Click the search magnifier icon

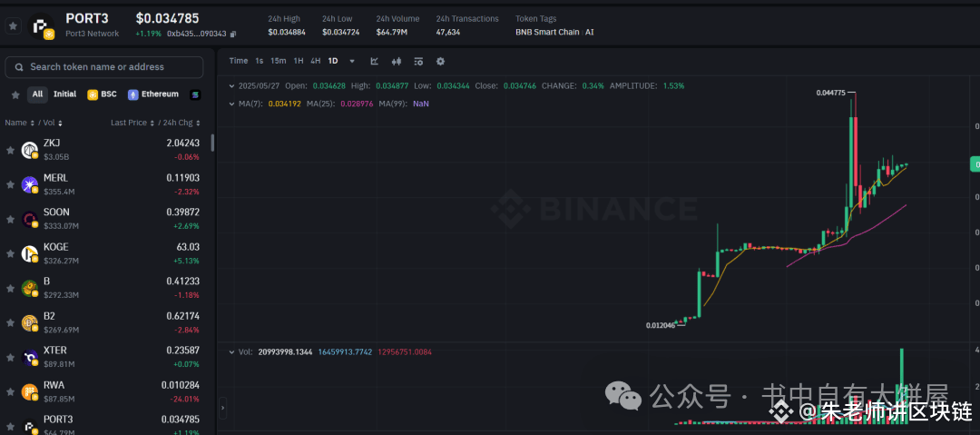pos(19,67)
